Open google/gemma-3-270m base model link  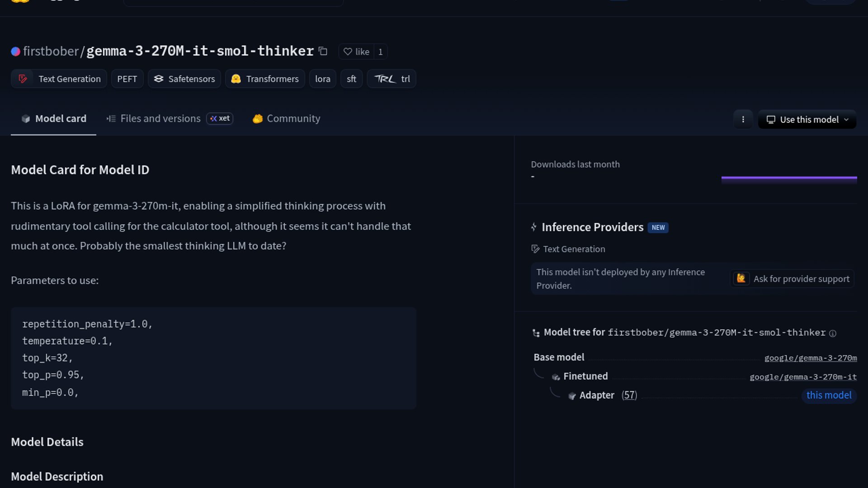tap(810, 358)
